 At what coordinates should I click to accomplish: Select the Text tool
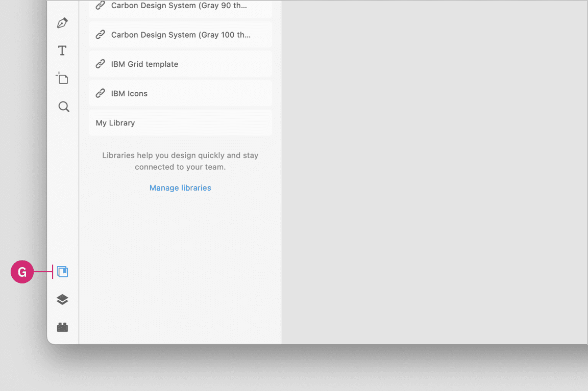(62, 50)
